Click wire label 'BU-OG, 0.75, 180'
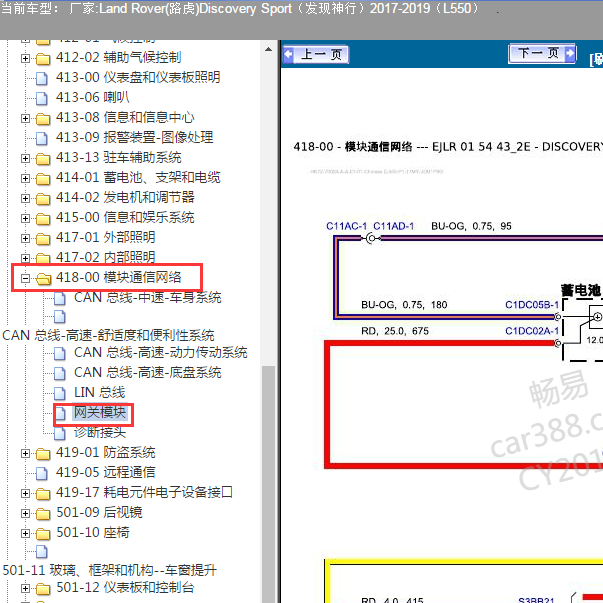 (404, 305)
